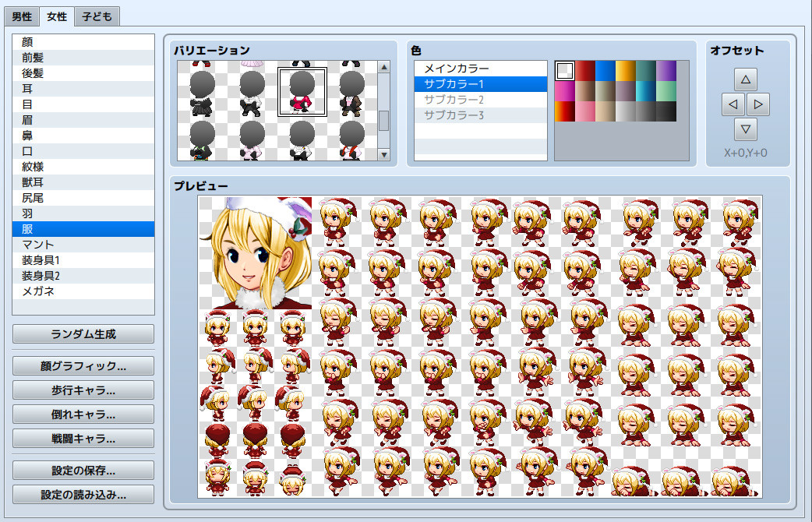Open the 歩行キャラ (walking character) export dialog

(83, 391)
